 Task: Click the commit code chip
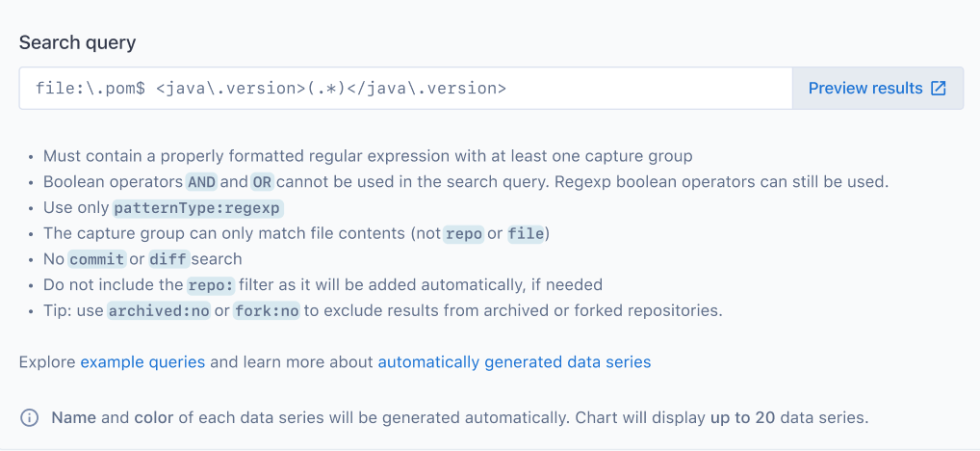tap(97, 259)
